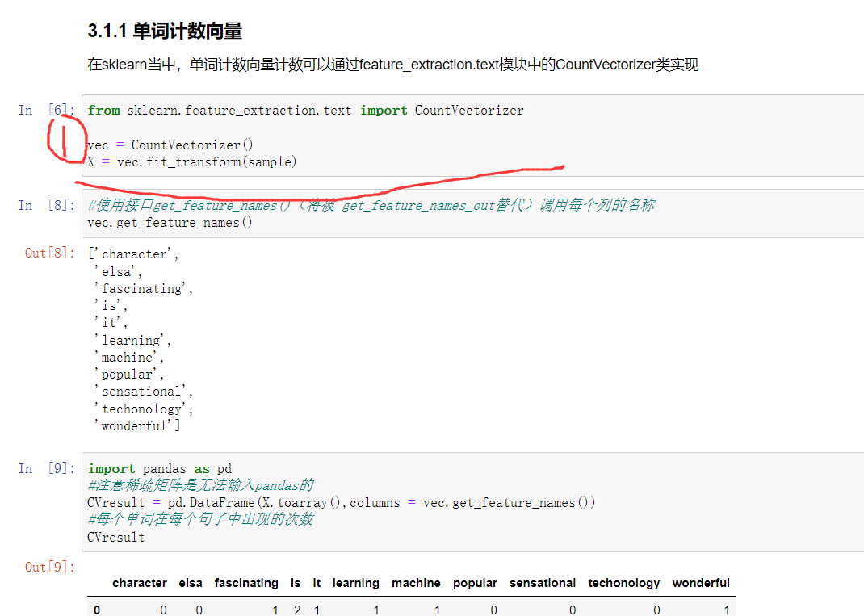The height and width of the screenshot is (616, 864).
Task: Click the Out[8] output prompt
Action: tap(49, 253)
